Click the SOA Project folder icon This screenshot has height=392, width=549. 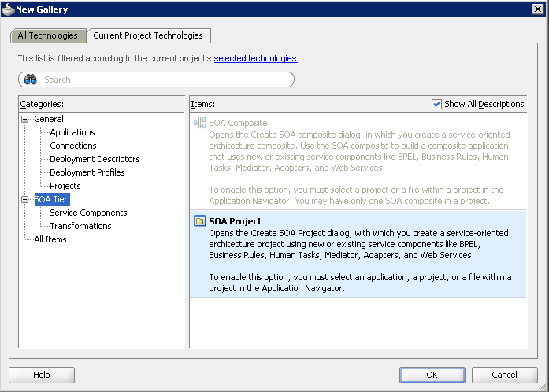click(199, 221)
